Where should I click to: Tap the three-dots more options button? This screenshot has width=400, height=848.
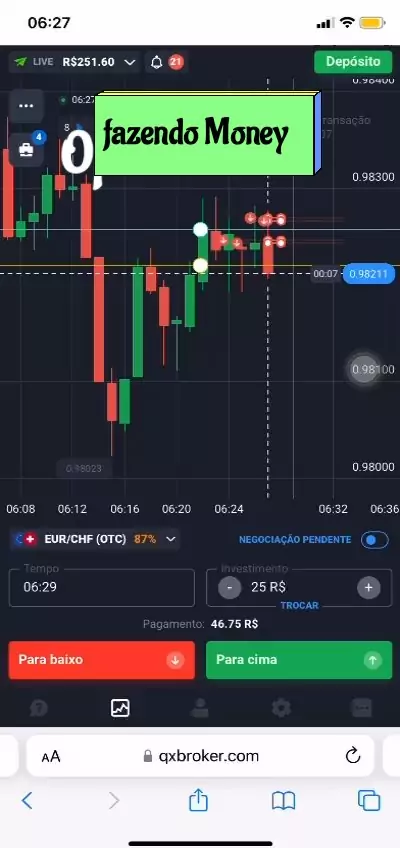pos(26,106)
